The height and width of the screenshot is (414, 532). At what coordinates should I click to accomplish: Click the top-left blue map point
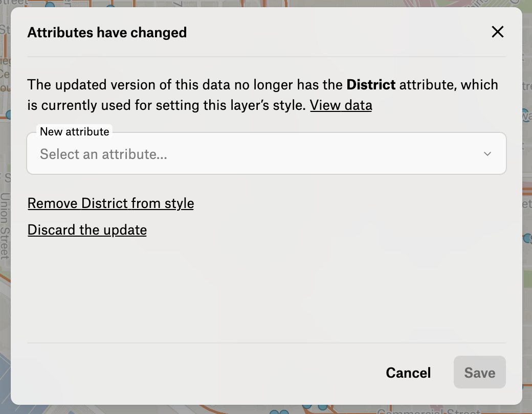tap(50, 5)
